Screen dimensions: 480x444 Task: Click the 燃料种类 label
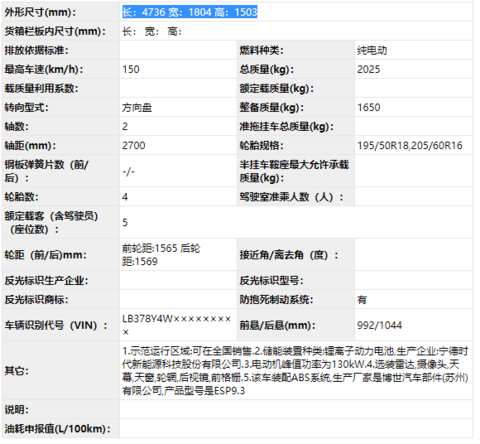click(261, 50)
